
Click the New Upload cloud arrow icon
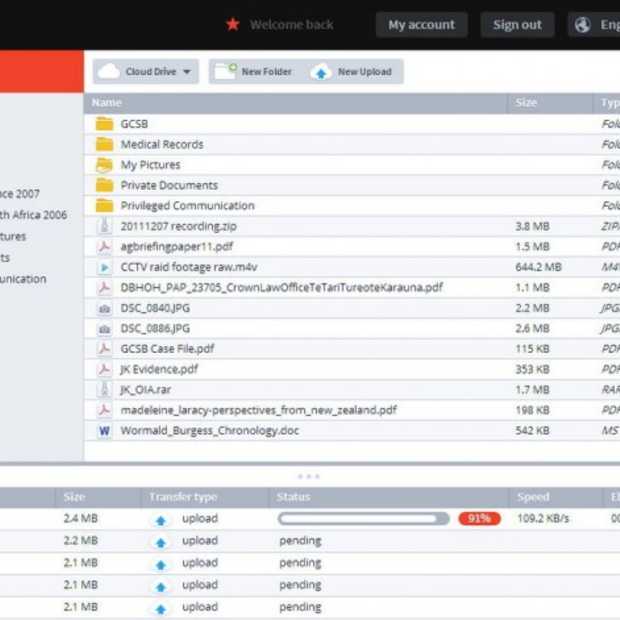point(321,72)
